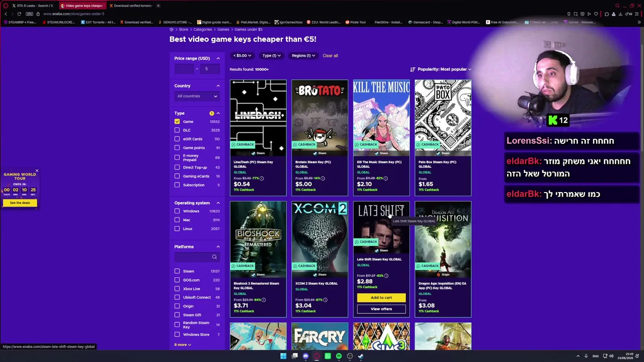The height and width of the screenshot is (362, 644).
Task: Uncheck the Game type checkbox
Action: tap(177, 122)
